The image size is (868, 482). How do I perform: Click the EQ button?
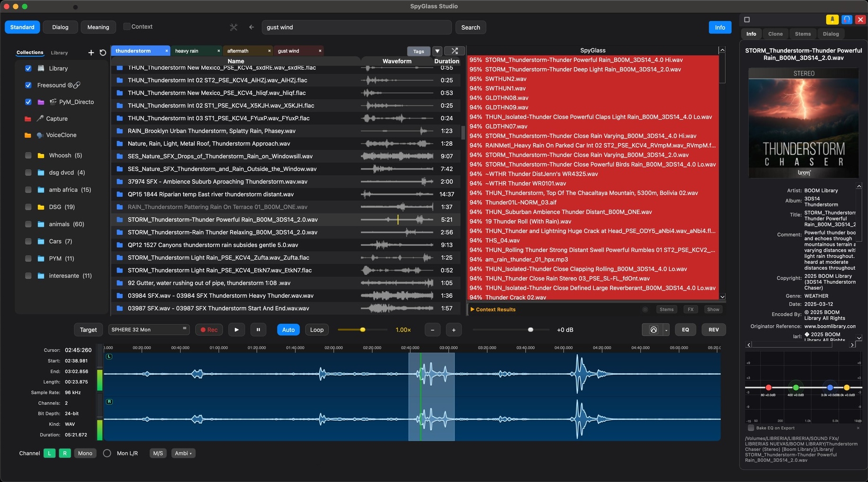pyautogui.click(x=685, y=330)
